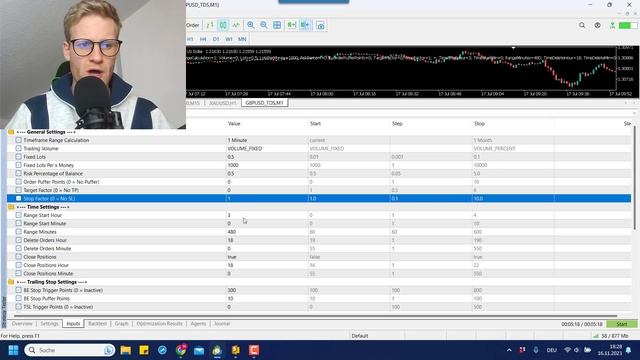640x360 pixels.
Task: Toggle the Trading Volume checkbox
Action: [18, 149]
